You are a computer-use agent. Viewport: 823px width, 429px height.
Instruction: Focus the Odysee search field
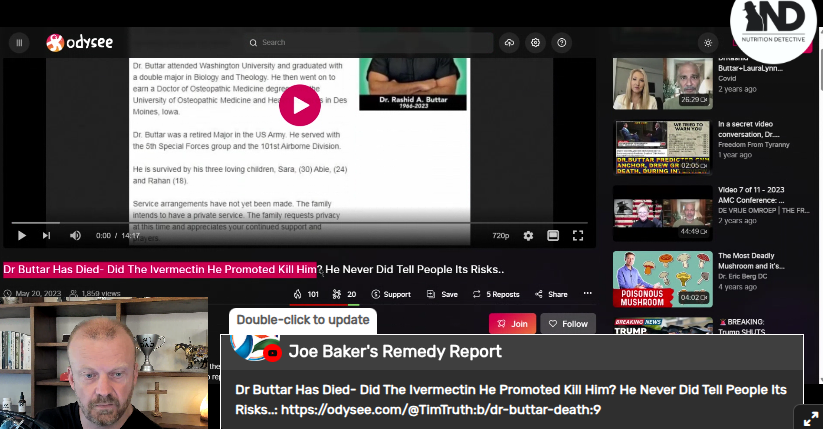(371, 43)
